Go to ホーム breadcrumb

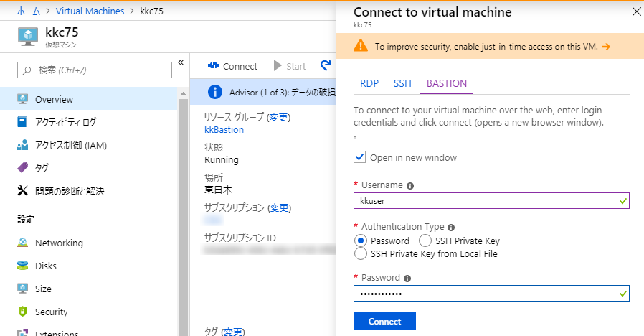coord(29,11)
